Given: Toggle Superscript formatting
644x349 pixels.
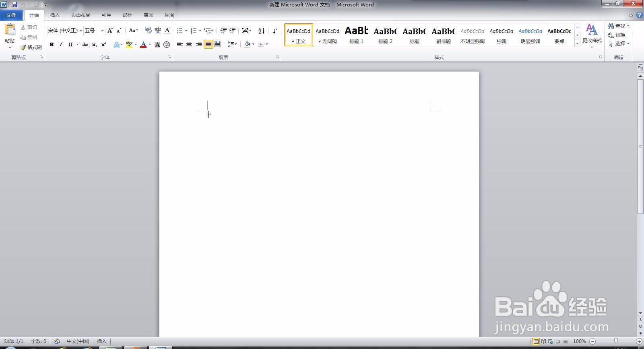Looking at the screenshot, I should point(103,45).
